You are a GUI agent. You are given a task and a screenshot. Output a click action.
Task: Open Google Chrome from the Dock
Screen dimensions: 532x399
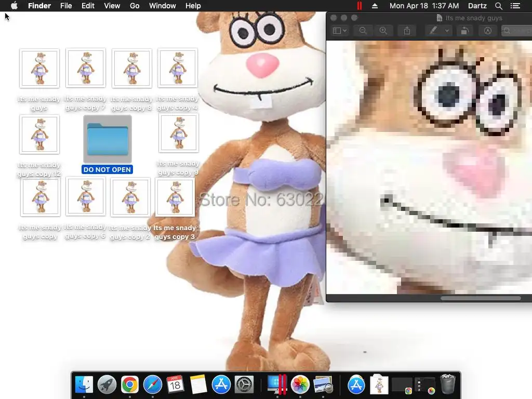[129, 385]
